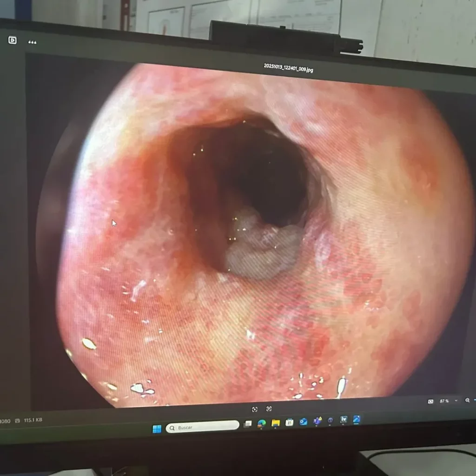476x476 pixels.
Task: Click the zoom magnifier icon at bottom right
Action: click(x=467, y=400)
